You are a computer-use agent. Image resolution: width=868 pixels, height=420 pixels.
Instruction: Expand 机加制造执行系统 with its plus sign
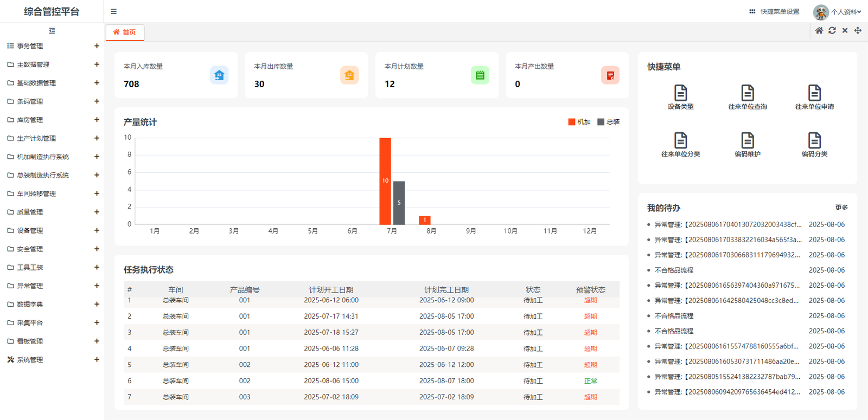(x=97, y=157)
